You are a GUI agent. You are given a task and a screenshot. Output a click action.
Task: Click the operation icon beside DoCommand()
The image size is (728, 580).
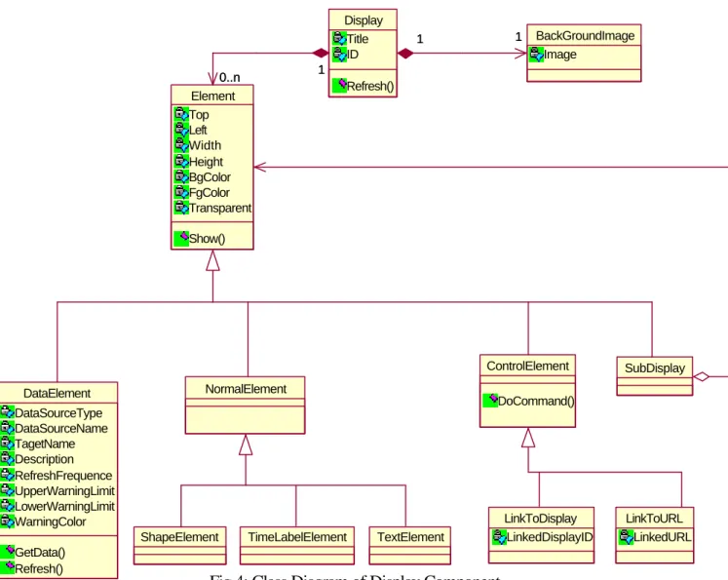tap(490, 401)
